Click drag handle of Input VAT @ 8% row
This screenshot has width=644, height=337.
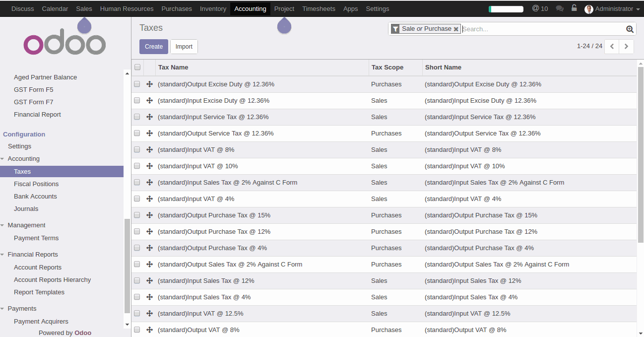coord(149,150)
